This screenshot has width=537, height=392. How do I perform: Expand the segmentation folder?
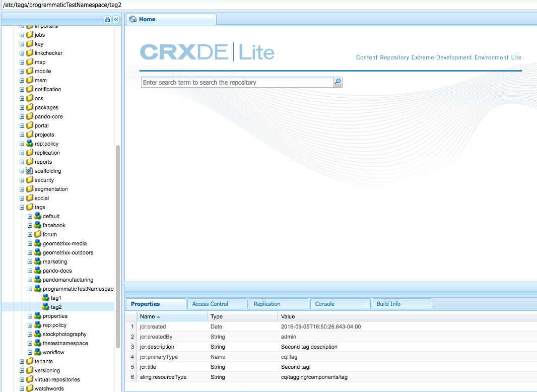(22, 189)
